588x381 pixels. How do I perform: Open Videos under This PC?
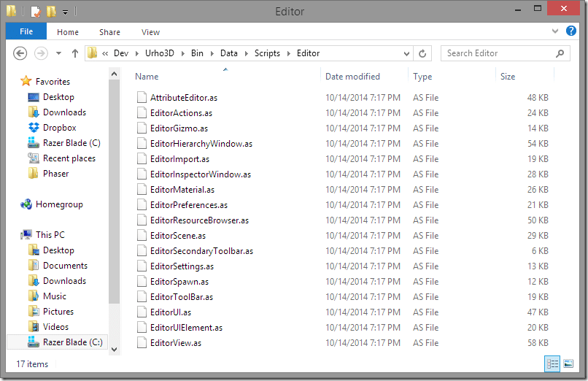pos(55,327)
